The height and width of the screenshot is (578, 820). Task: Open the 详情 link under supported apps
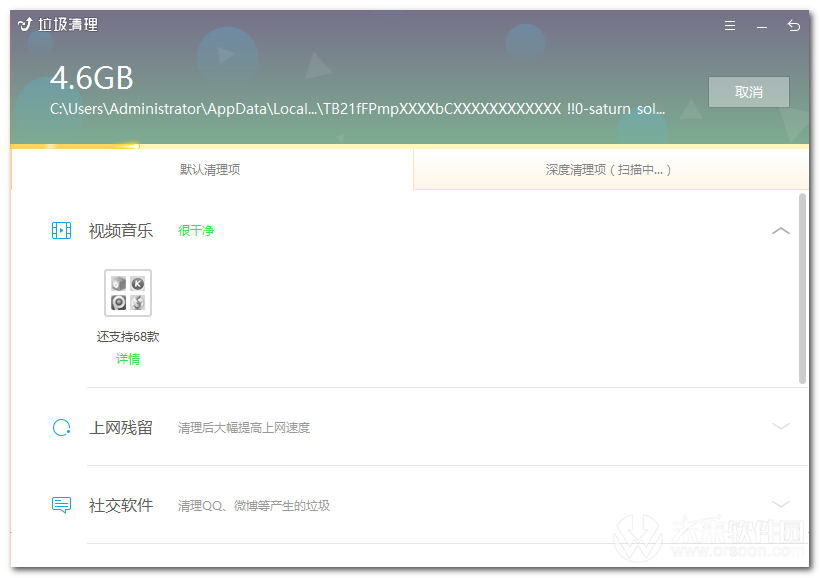pyautogui.click(x=128, y=359)
